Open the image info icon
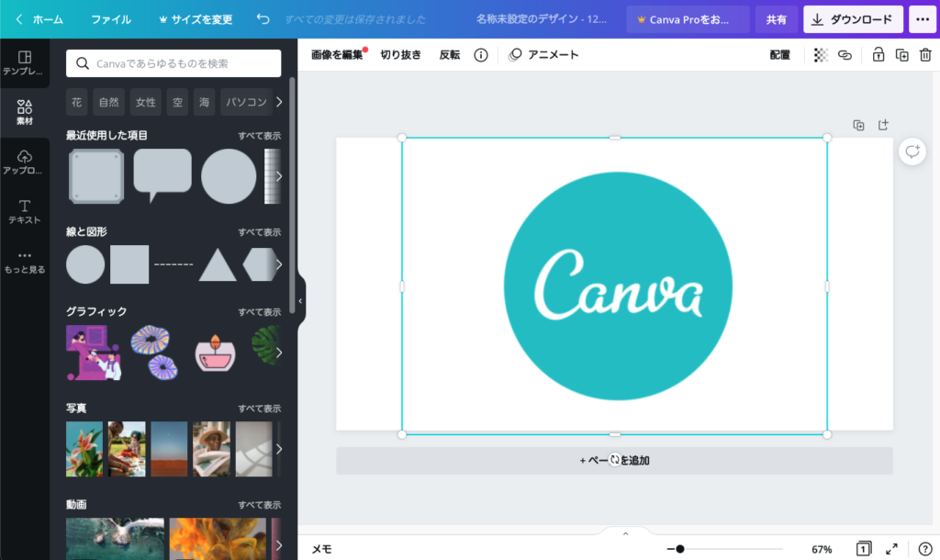940x560 pixels. coord(481,55)
